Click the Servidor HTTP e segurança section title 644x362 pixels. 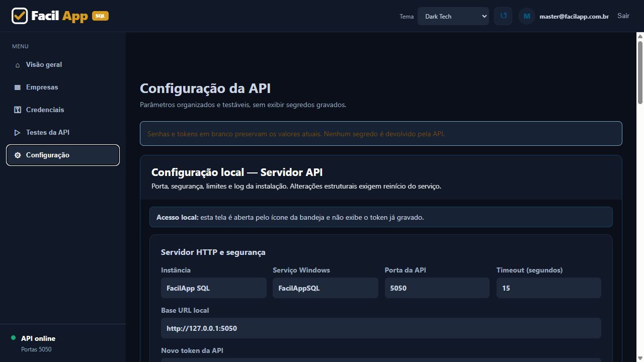coord(213,252)
